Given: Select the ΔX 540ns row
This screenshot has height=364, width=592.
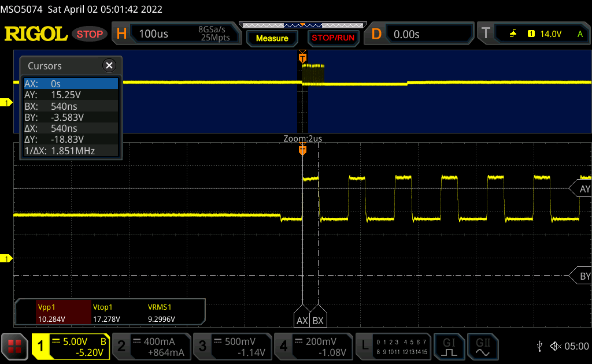Looking at the screenshot, I should pos(71,128).
